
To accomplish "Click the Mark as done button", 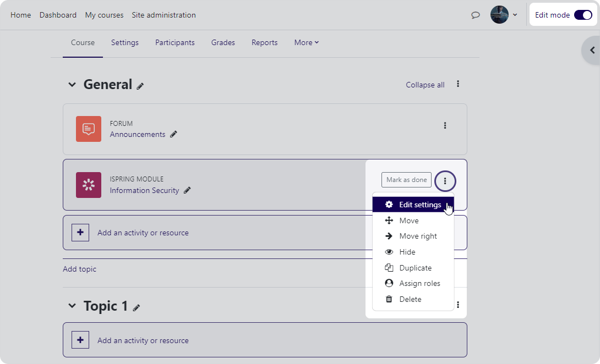I will (x=406, y=180).
